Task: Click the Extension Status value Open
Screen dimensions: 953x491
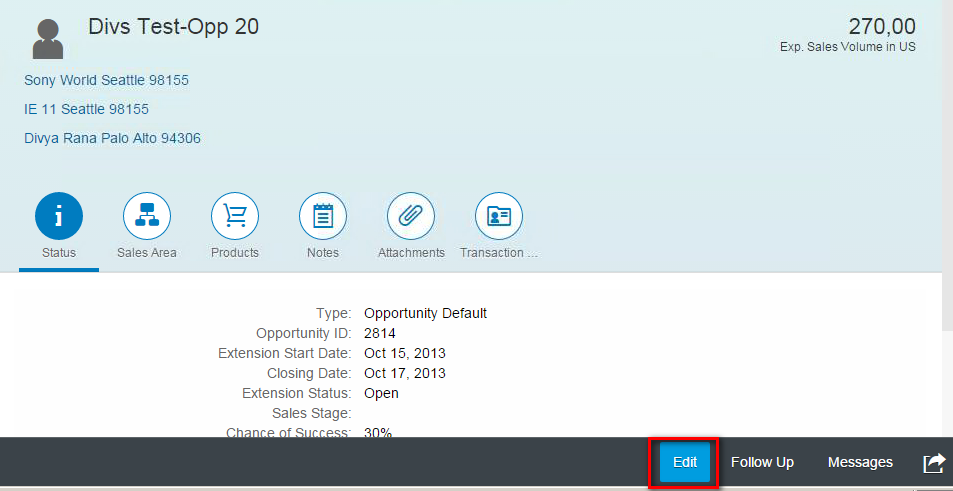Action: pyautogui.click(x=381, y=393)
